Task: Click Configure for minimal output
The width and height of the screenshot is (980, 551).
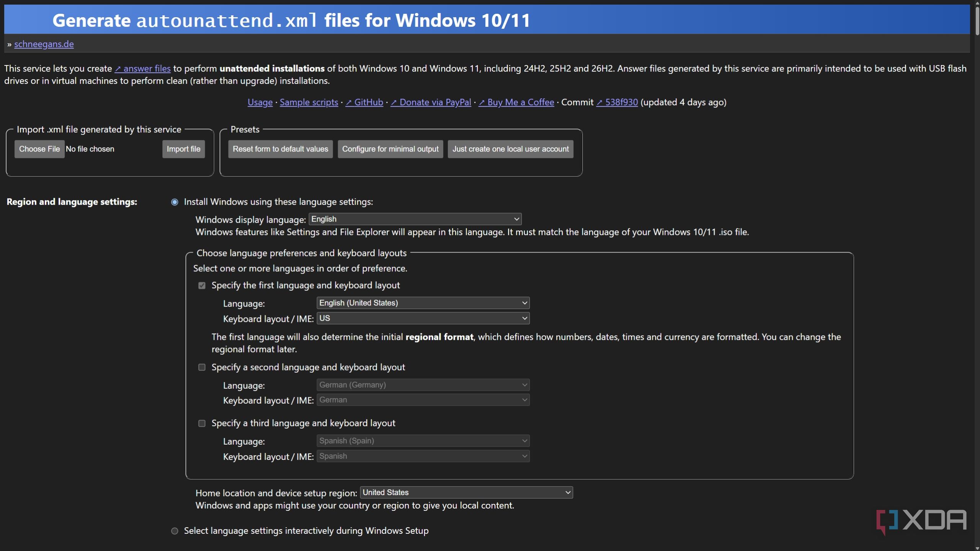Action: pos(390,149)
